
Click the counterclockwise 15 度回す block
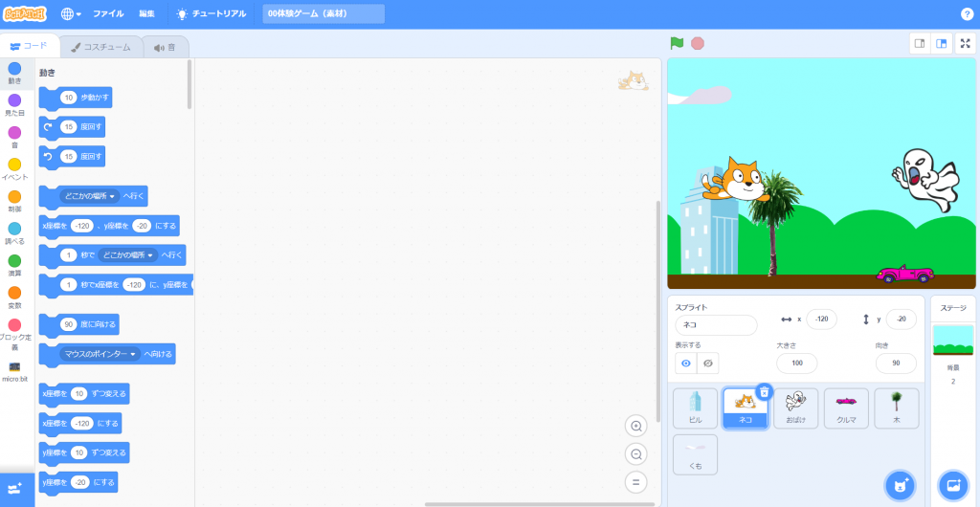(72, 156)
